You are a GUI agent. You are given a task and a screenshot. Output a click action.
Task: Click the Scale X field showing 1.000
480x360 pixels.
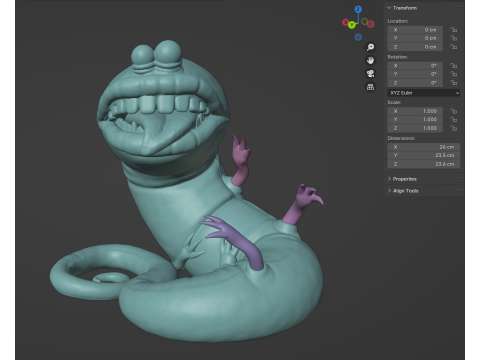tap(415, 111)
